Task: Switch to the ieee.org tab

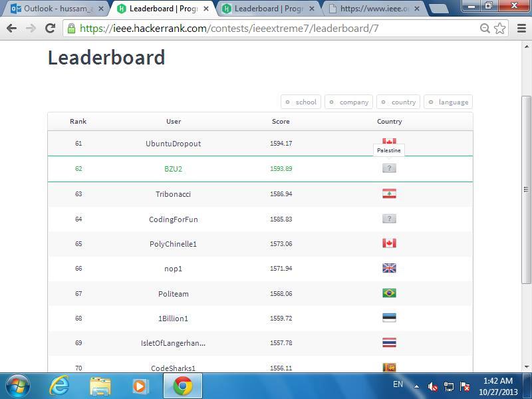Action: point(374,9)
